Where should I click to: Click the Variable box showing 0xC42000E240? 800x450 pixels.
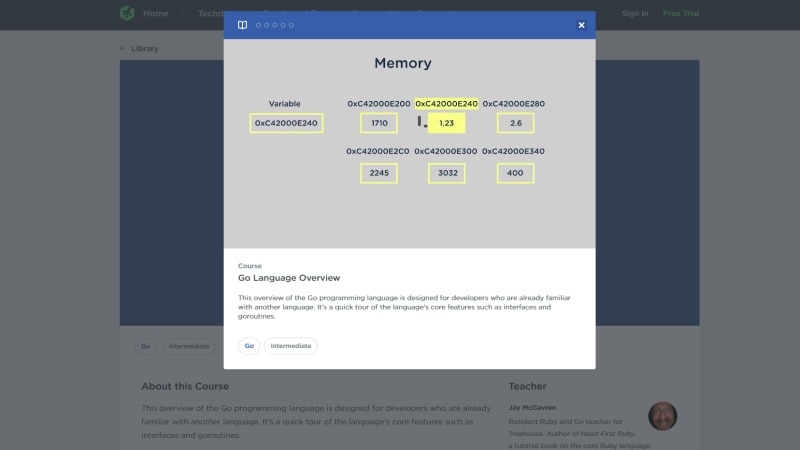[x=286, y=123]
